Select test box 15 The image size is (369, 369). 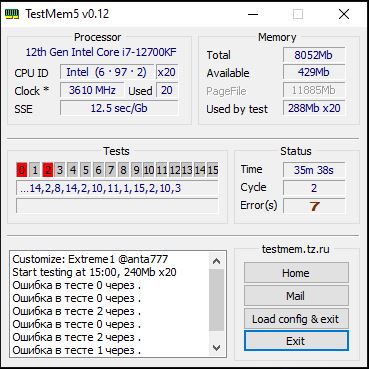coord(212,170)
